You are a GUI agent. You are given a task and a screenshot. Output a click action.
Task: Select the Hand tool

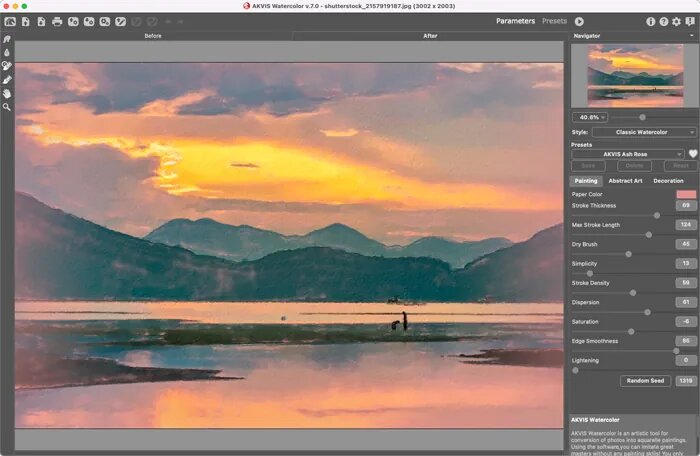pyautogui.click(x=8, y=93)
